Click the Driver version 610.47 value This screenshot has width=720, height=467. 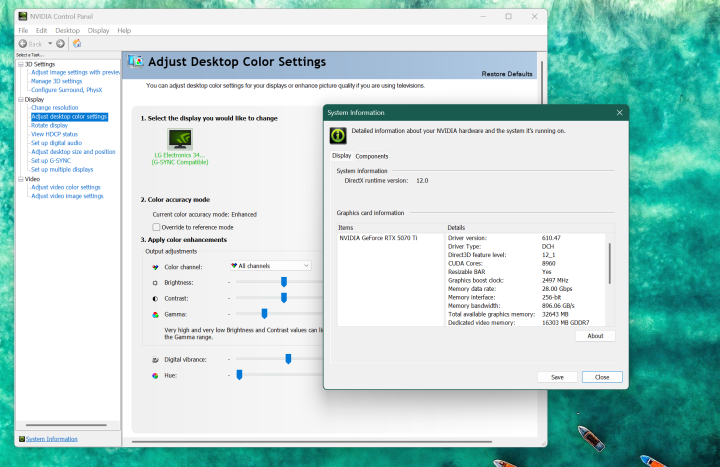point(551,238)
